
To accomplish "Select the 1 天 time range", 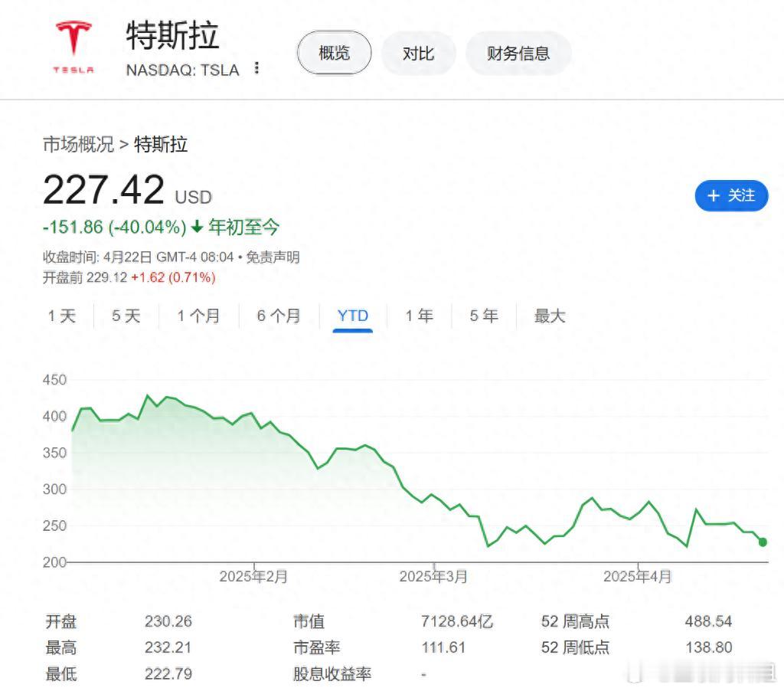I will click(62, 316).
